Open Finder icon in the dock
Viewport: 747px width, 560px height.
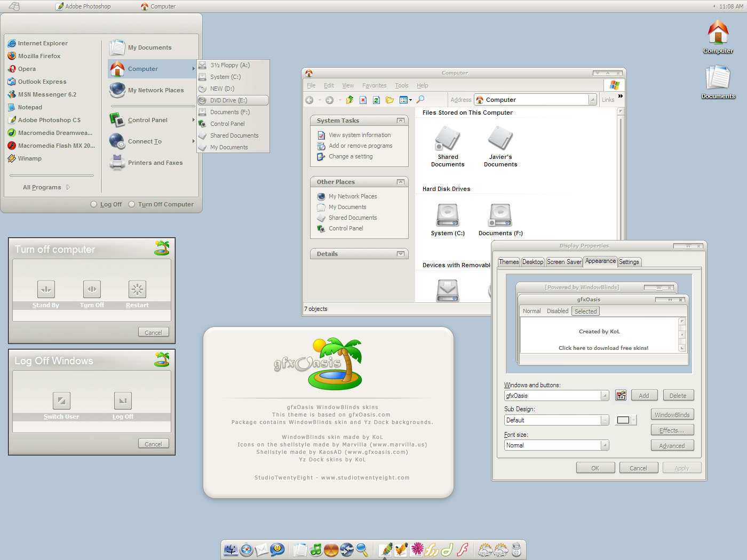coord(231,549)
